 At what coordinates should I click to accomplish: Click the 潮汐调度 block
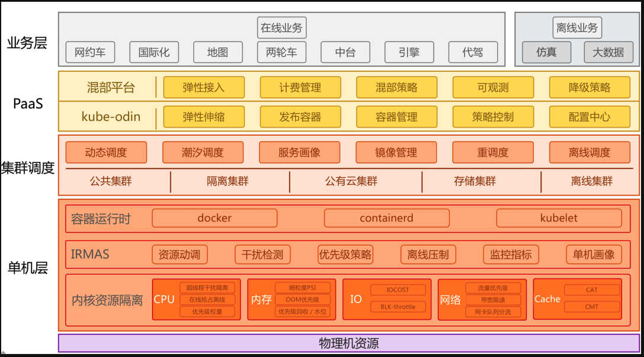[203, 152]
